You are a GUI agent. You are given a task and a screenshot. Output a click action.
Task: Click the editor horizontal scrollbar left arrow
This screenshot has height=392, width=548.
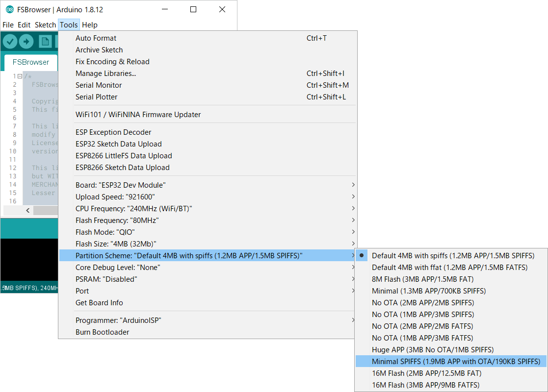point(27,210)
